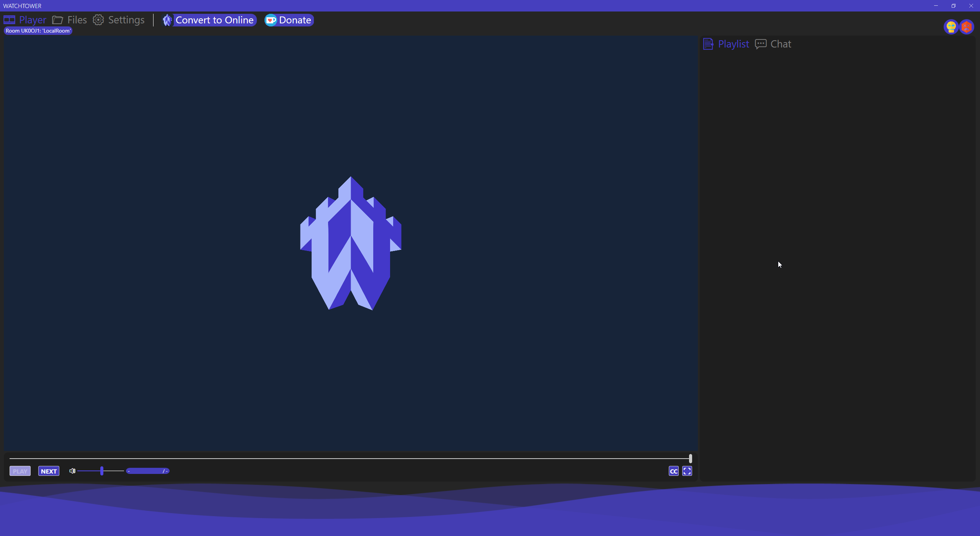Click the Playlist document icon

pos(708,44)
